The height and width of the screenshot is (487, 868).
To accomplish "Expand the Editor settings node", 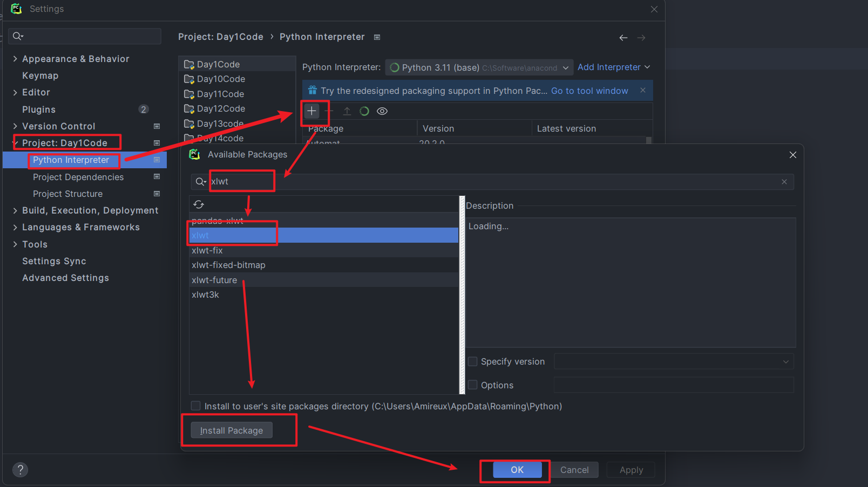I will pyautogui.click(x=15, y=92).
